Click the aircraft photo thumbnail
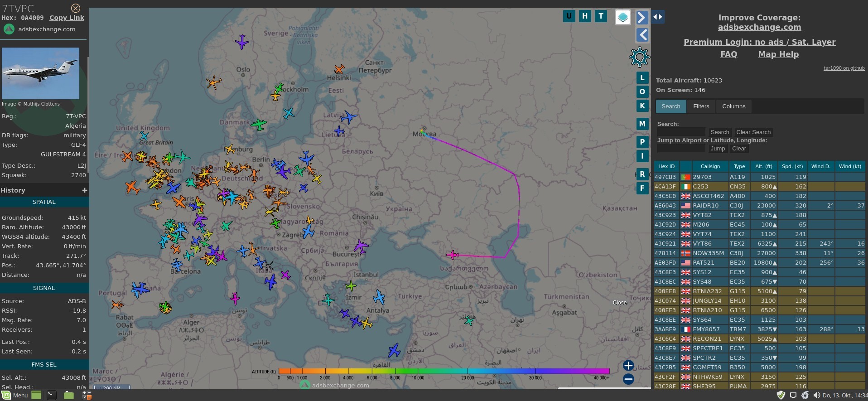The image size is (868, 401). point(40,73)
